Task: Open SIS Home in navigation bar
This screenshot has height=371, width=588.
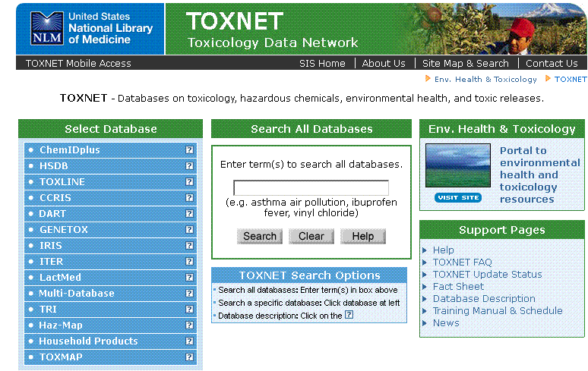Action: (322, 63)
